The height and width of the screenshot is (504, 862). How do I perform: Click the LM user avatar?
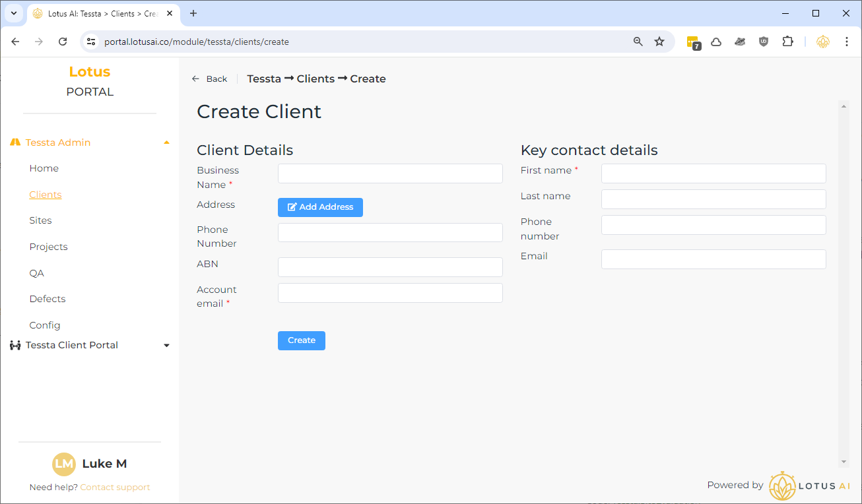64,464
